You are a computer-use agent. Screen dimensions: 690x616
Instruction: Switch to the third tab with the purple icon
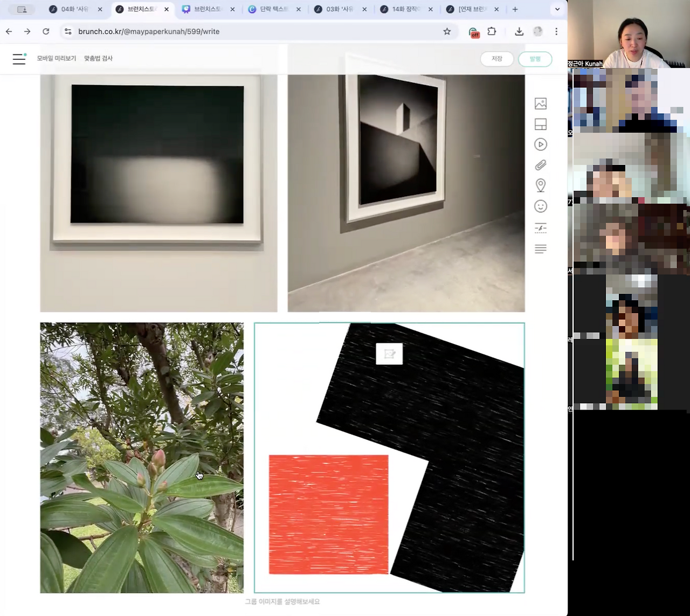[209, 9]
